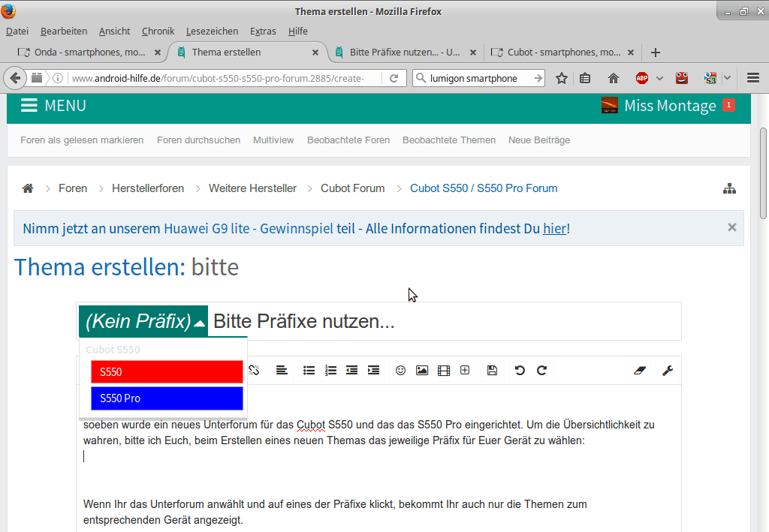The height and width of the screenshot is (532, 769).
Task: Click the eraser remove formatting icon
Action: coord(640,370)
